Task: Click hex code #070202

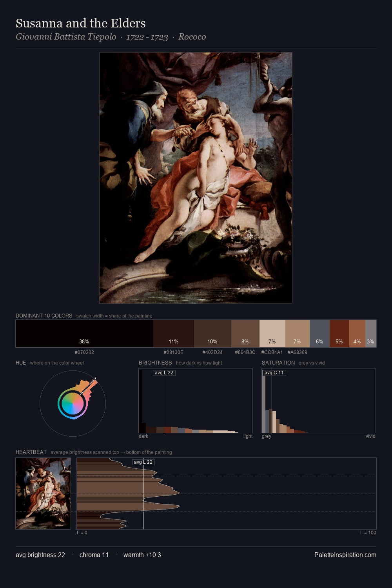Action: (84, 352)
